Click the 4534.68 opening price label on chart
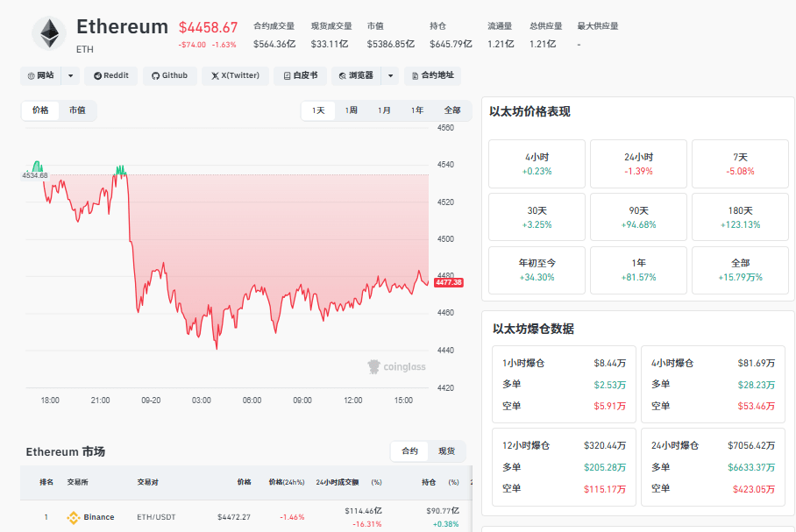 (x=35, y=175)
